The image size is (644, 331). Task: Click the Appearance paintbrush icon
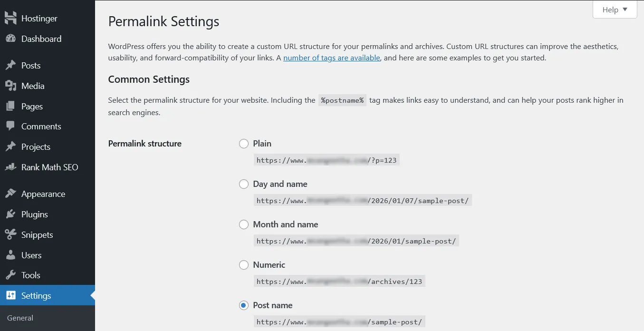click(10, 194)
